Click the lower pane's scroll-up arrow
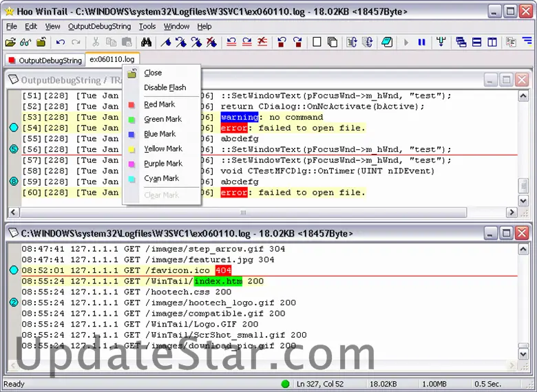This screenshot has height=392, width=537. pyautogui.click(x=523, y=249)
